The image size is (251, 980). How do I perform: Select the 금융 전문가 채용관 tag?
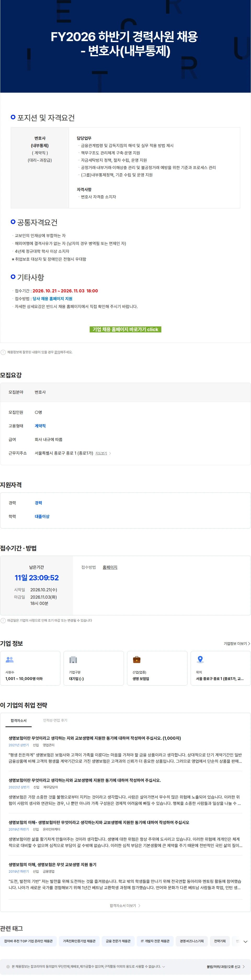pos(118,941)
